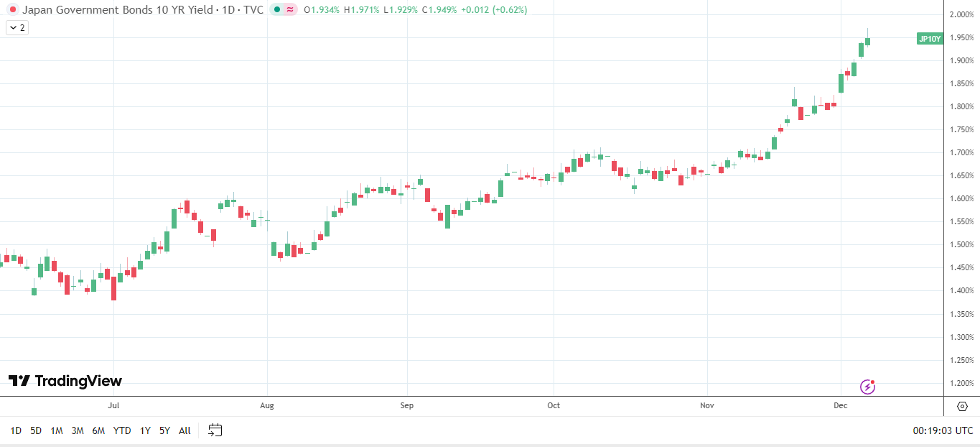This screenshot has height=447, width=980.
Task: Click the JP10Y price label
Action: tap(929, 39)
